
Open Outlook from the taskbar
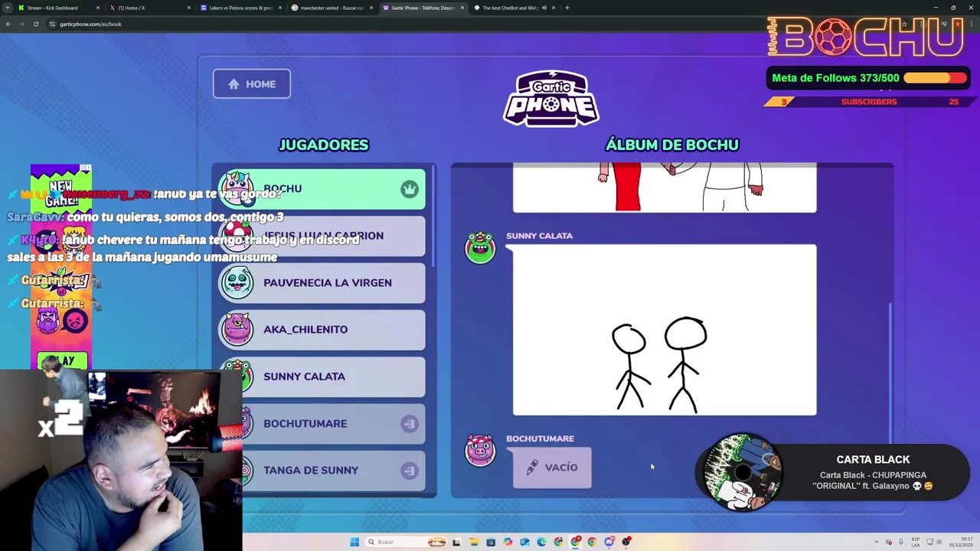[524, 542]
